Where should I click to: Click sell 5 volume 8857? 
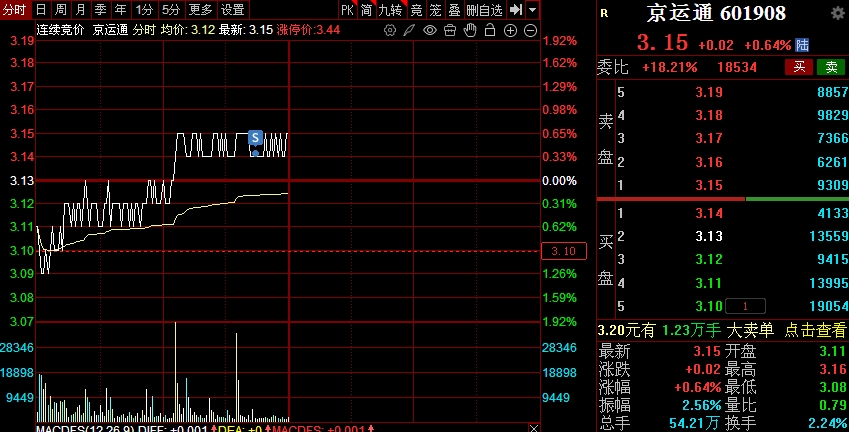[833, 92]
